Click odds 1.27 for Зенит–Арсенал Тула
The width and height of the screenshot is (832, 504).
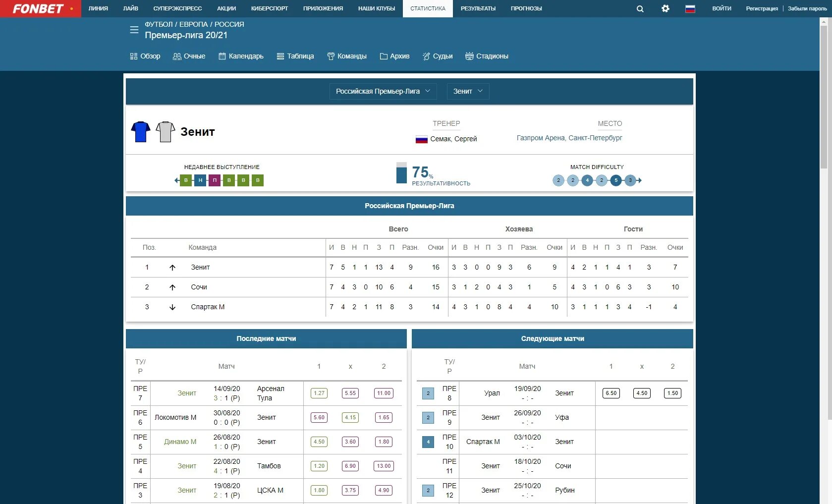[x=319, y=393]
